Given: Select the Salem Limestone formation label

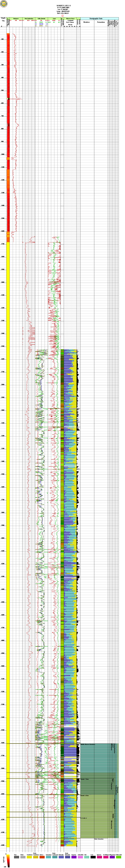Looking at the screenshot, I should [x=99, y=839].
